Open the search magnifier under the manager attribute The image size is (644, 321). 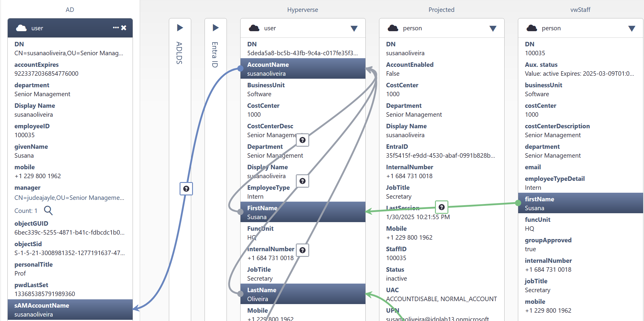point(48,210)
